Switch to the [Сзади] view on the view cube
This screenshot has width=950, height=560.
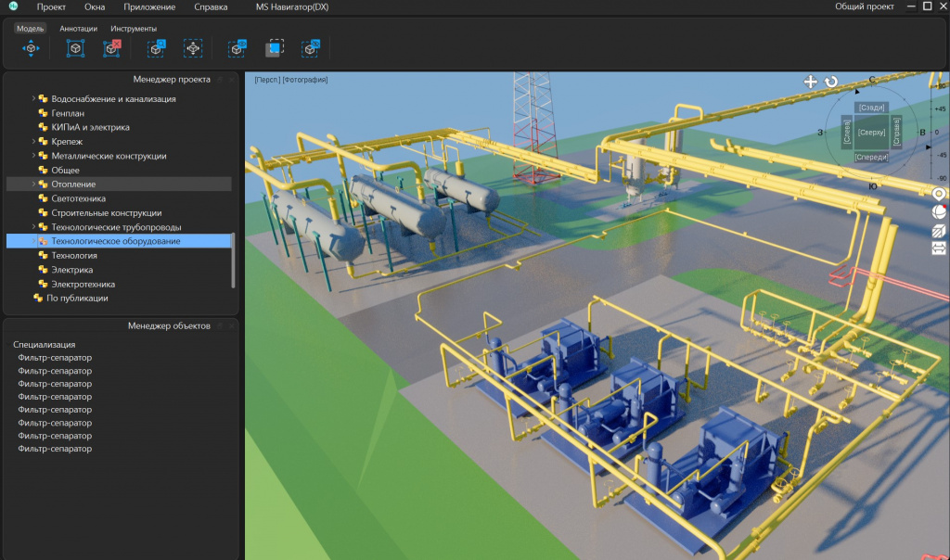tap(871, 108)
